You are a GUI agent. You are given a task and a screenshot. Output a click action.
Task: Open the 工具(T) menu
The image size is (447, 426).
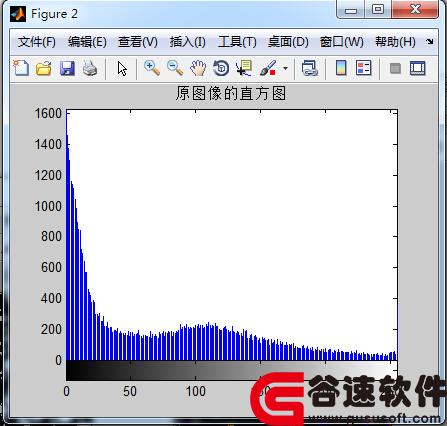pos(237,42)
